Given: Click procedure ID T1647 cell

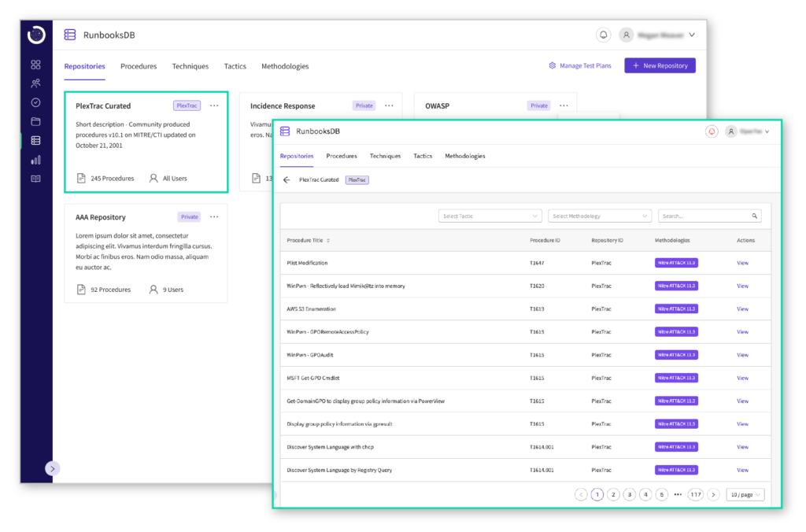Looking at the screenshot, I should tap(537, 263).
